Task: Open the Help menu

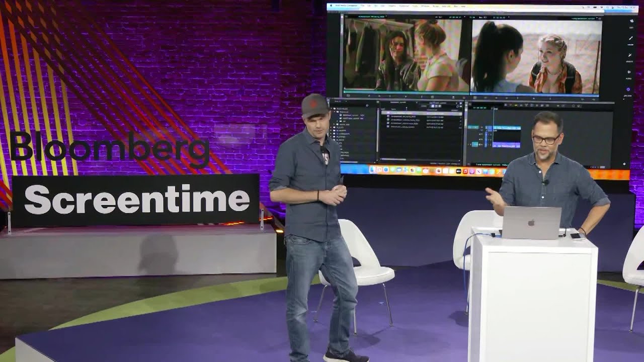Action: 463,6
